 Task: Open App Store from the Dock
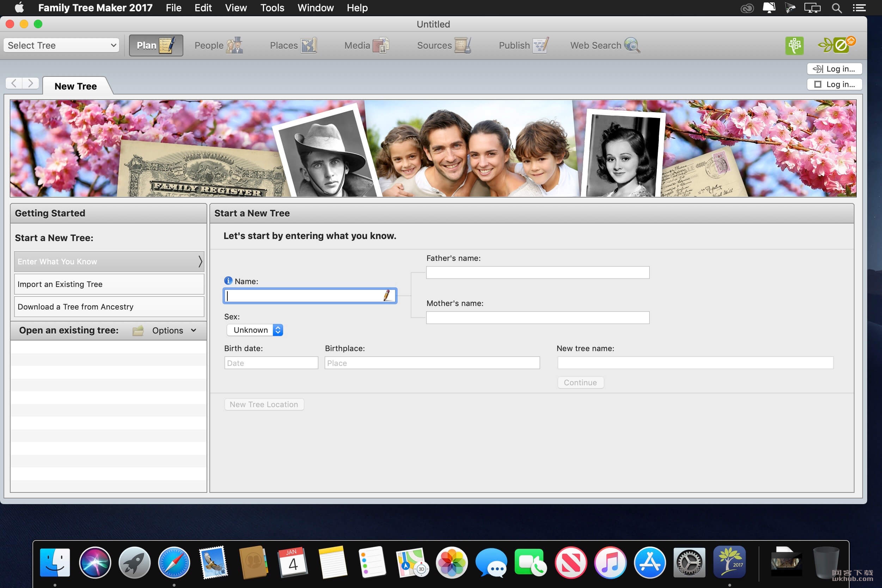point(650,563)
